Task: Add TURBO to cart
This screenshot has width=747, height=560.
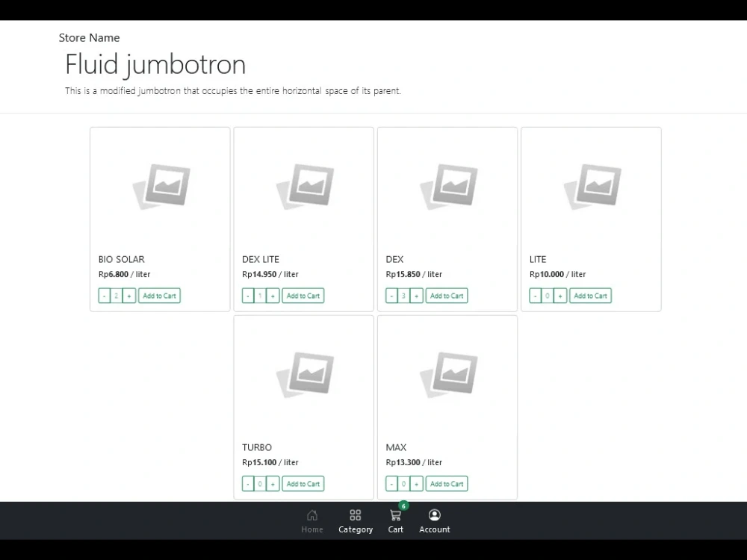Action: pos(303,484)
